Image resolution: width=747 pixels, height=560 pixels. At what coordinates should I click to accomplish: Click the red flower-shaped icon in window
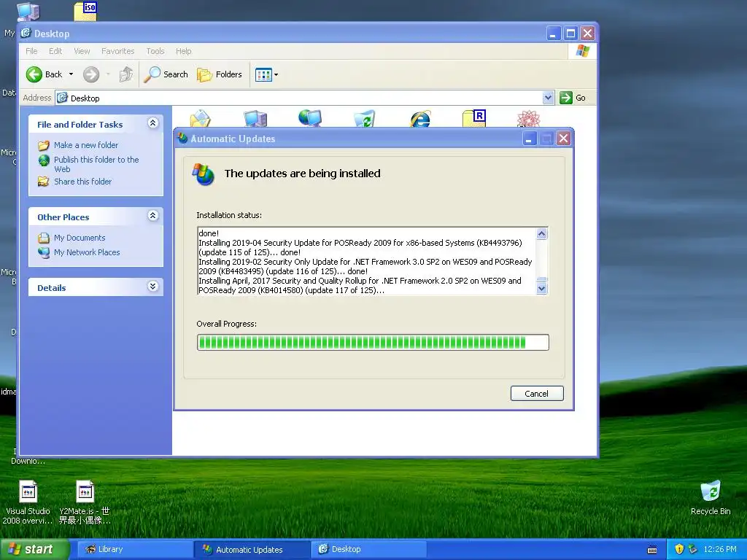click(528, 119)
